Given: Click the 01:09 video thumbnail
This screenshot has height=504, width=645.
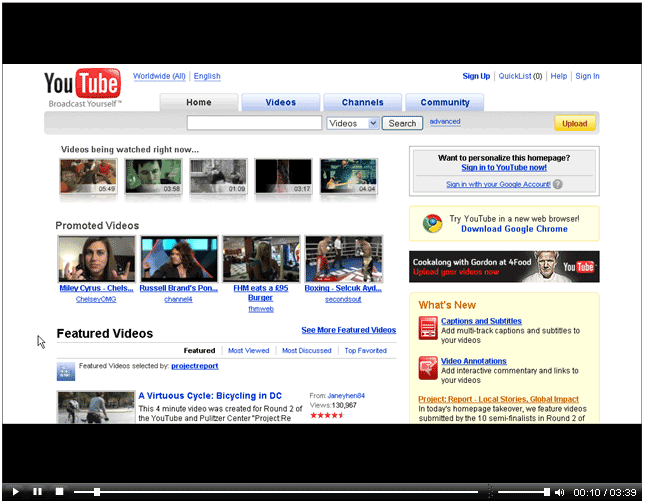Looking at the screenshot, I should (x=218, y=176).
